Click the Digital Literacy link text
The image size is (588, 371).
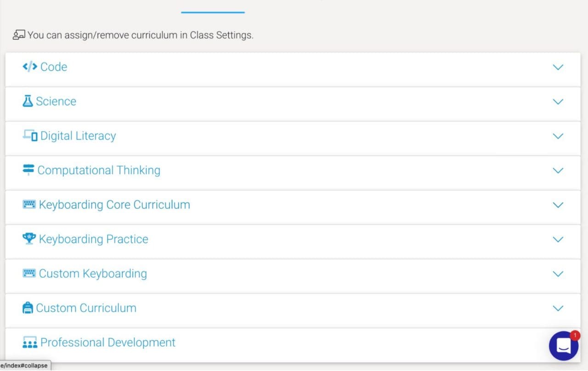point(78,135)
